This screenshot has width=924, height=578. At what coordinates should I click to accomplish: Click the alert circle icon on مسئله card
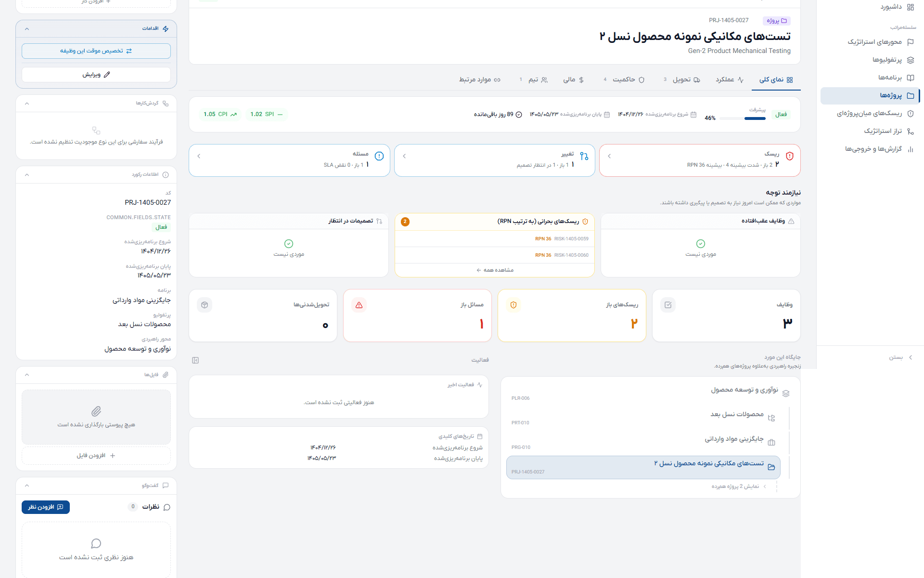click(x=379, y=156)
